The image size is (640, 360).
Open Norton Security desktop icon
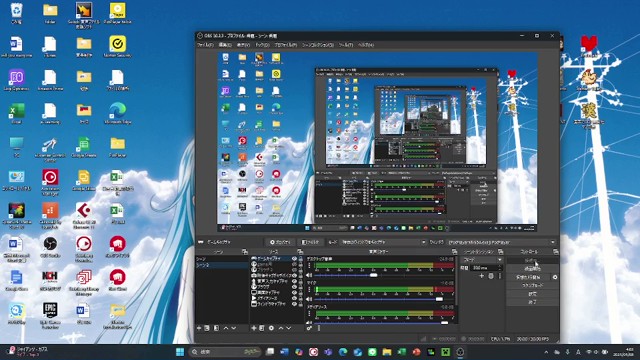coord(118,47)
